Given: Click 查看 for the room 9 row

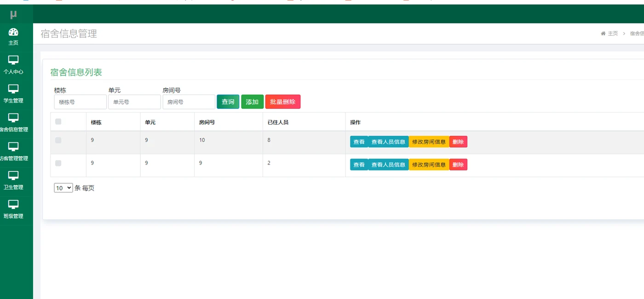Looking at the screenshot, I should [359, 164].
